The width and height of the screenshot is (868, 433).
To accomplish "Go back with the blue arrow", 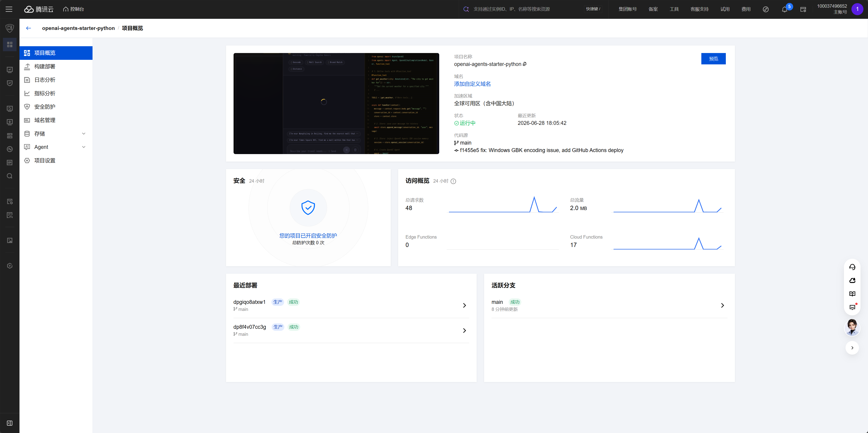I will tap(29, 28).
